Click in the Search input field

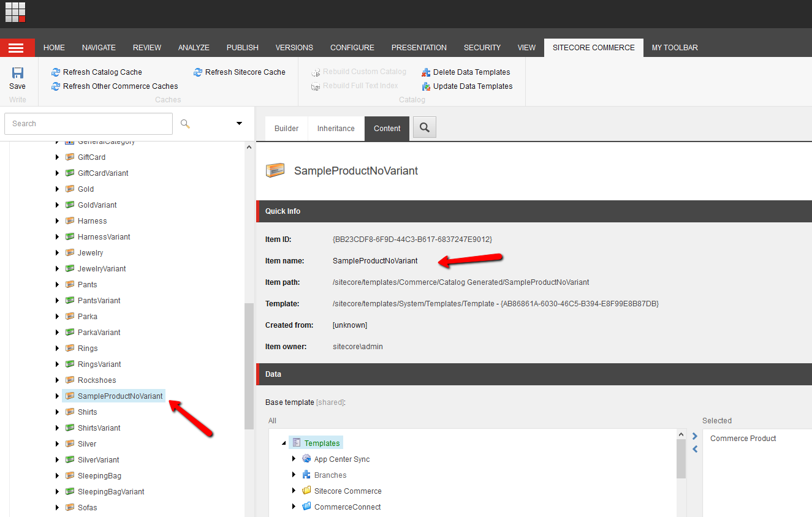click(x=89, y=124)
